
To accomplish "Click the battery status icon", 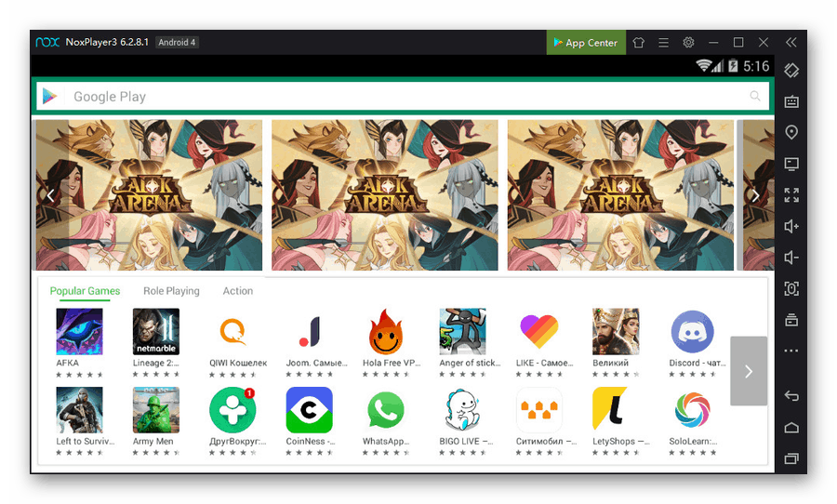I will pos(733,66).
